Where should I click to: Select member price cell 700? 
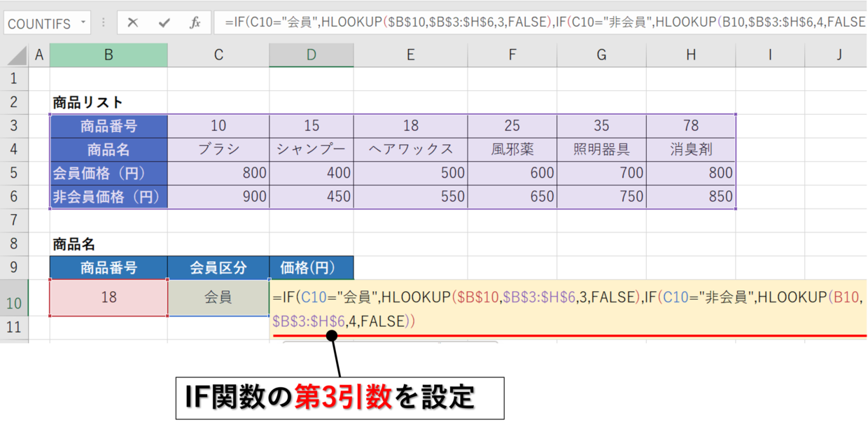click(x=601, y=173)
